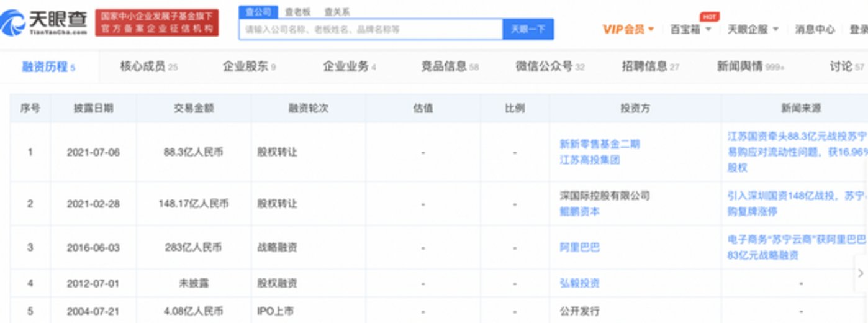Click date cell 2016-06-03
Viewport: 868px width, 323px height.
[93, 247]
